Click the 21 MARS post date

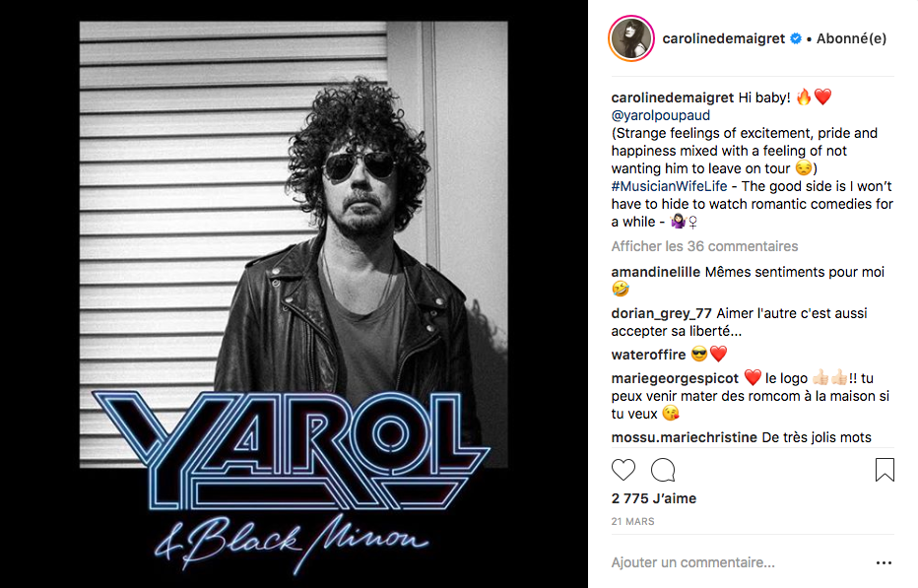click(633, 521)
